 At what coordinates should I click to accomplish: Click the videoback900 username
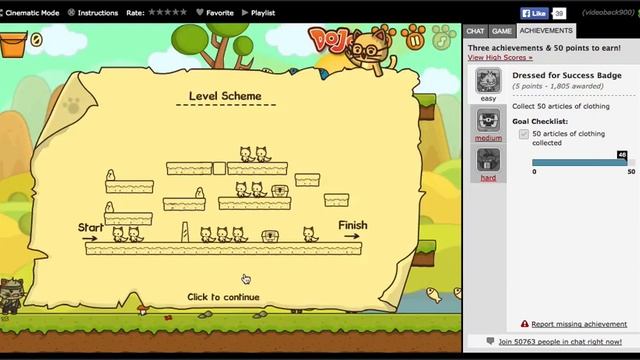pyautogui.click(x=608, y=13)
